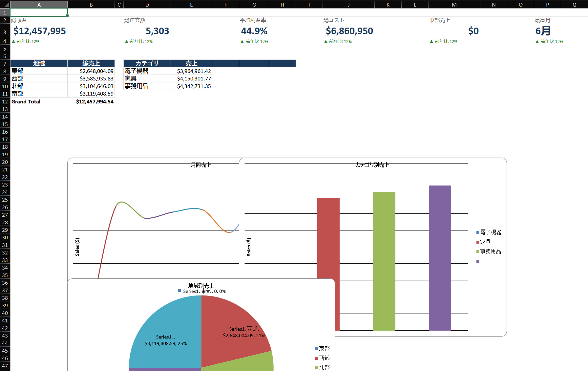Image resolution: width=588 pixels, height=371 pixels.
Task: Click the 電子機器 legend entry
Action: 489,232
